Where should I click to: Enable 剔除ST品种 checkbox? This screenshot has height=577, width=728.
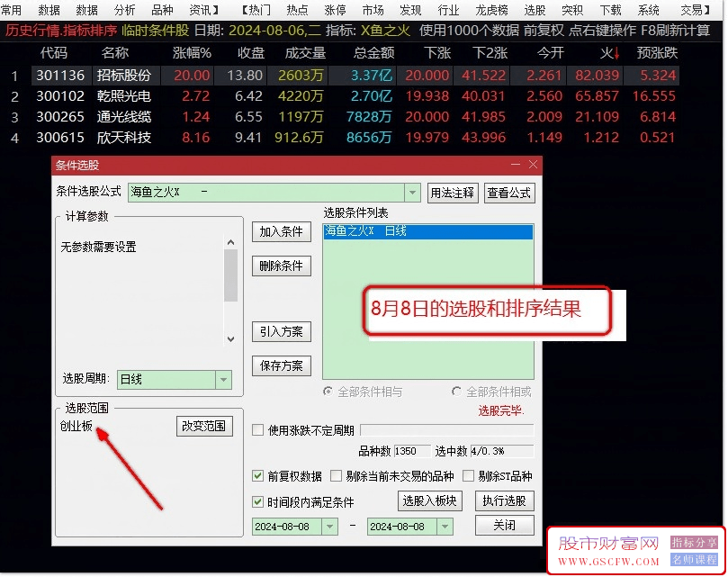[469, 475]
